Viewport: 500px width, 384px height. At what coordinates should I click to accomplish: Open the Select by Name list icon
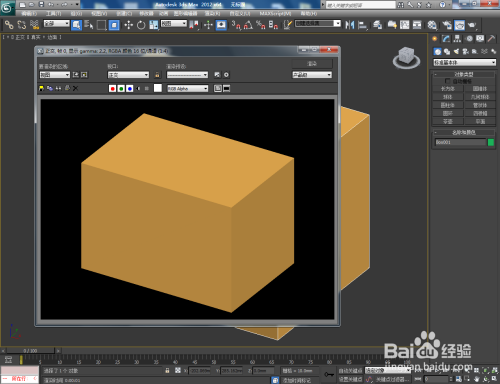[89, 25]
